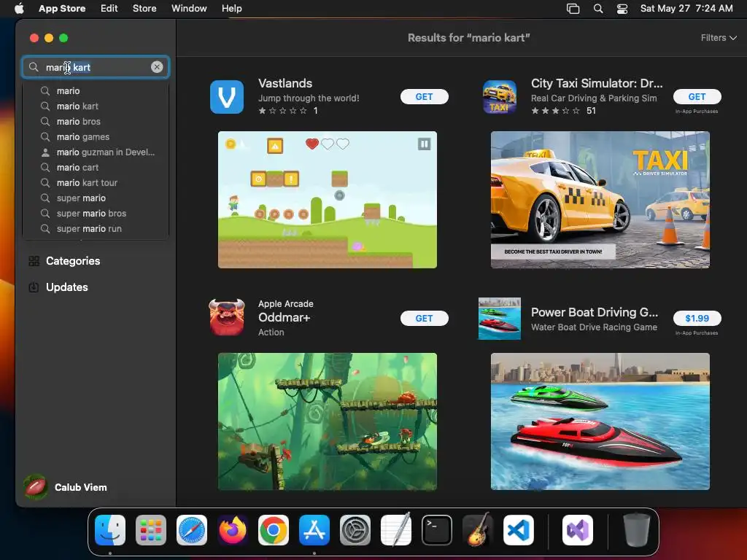Click the Vastlands star rating
The height and width of the screenshot is (560, 747).
click(x=283, y=111)
